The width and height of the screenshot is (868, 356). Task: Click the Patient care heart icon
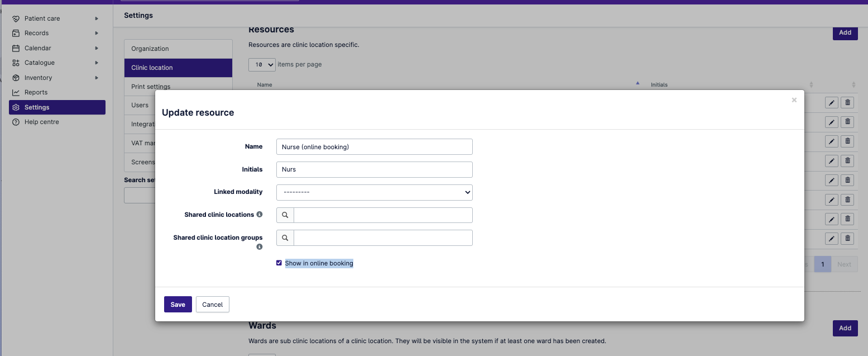[x=16, y=18]
